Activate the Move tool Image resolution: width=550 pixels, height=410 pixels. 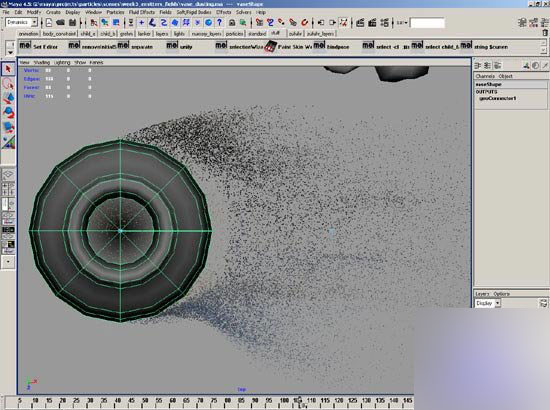point(8,98)
